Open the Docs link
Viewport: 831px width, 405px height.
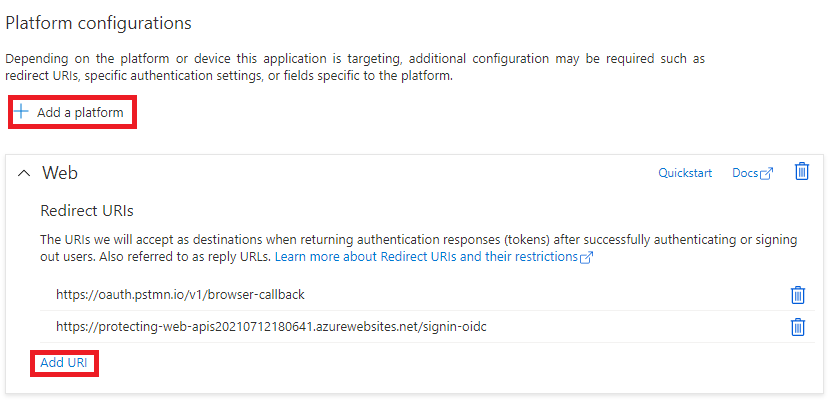click(x=745, y=173)
